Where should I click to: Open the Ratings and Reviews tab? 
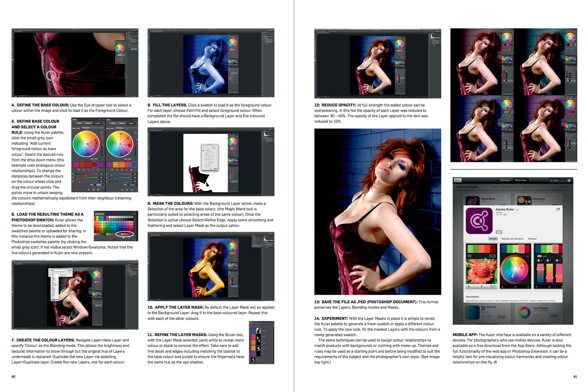tap(512, 239)
